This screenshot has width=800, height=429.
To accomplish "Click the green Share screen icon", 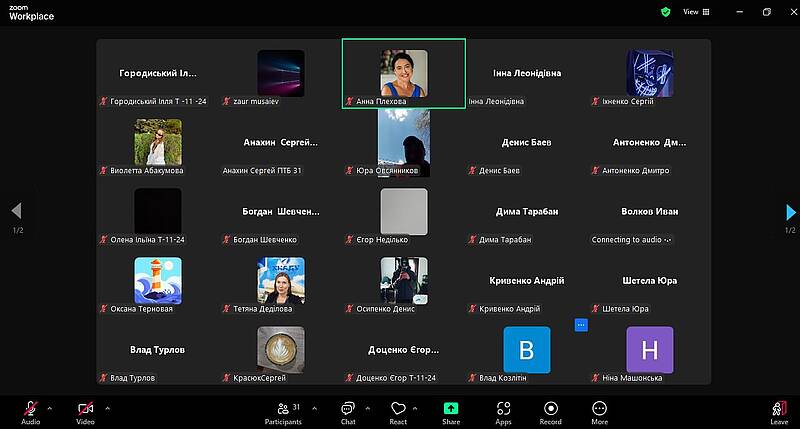I will coord(451,410).
